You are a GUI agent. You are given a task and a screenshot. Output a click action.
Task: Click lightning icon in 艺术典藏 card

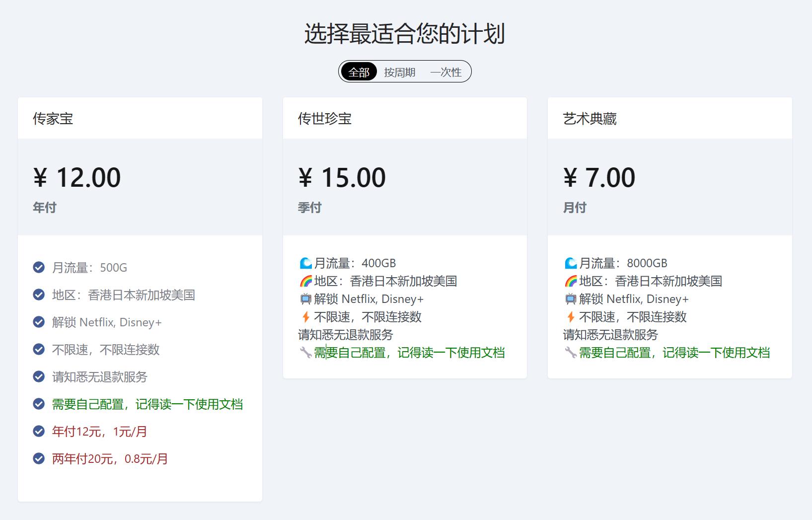pos(571,317)
